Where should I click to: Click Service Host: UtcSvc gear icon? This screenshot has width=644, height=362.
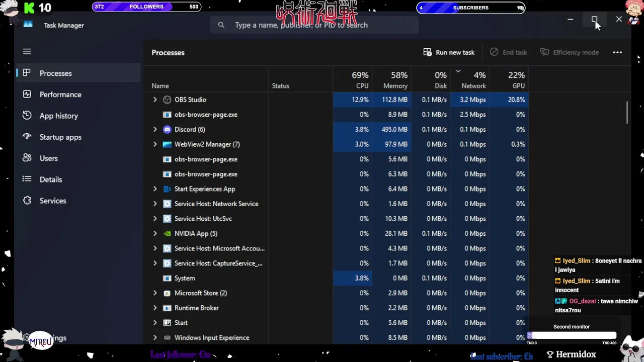[167, 219]
